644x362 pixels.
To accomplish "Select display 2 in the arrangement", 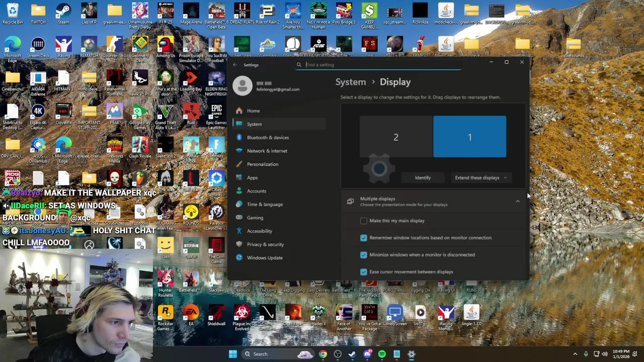I will point(396,137).
